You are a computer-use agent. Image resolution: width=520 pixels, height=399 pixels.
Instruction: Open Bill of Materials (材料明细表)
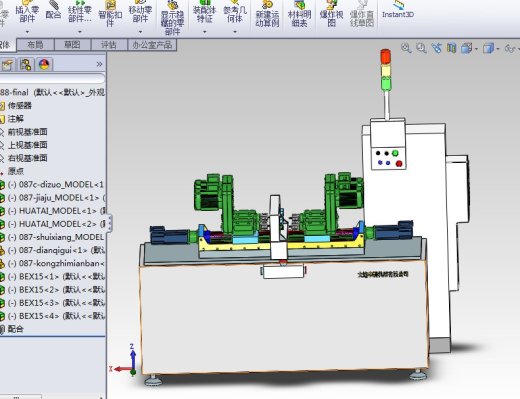[299, 14]
